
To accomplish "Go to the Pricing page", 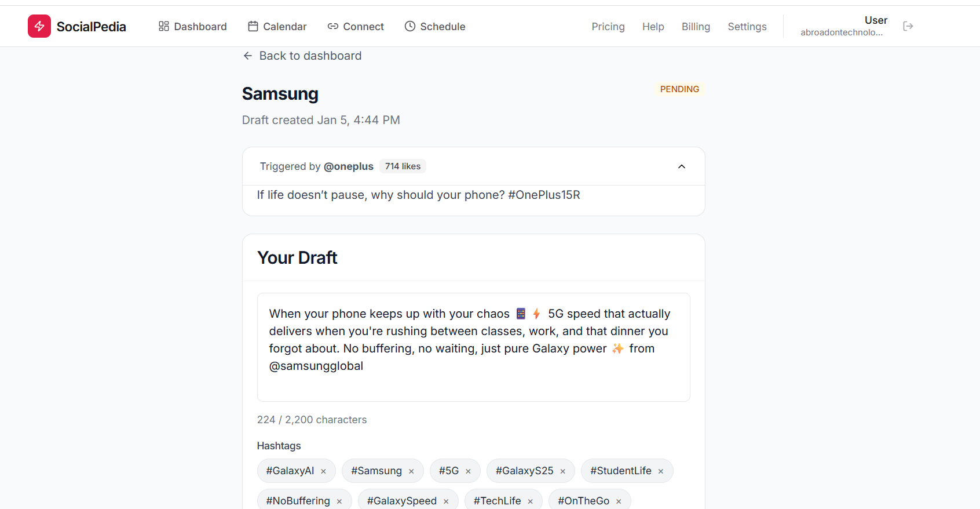I will [608, 26].
